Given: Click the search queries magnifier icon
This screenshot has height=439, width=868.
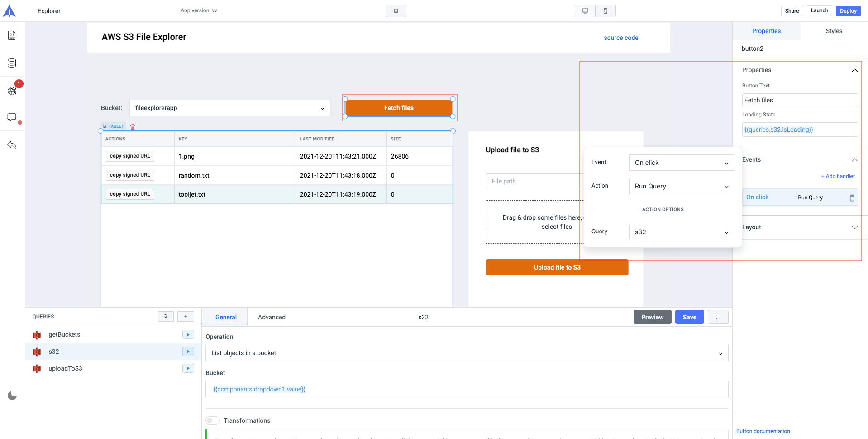Looking at the screenshot, I should coord(166,317).
